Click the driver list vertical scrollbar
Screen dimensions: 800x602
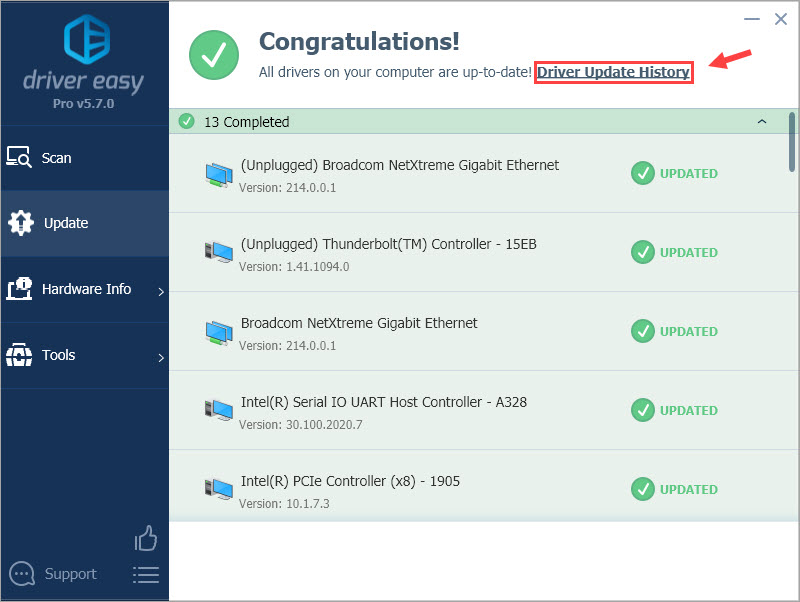pyautogui.click(x=792, y=142)
